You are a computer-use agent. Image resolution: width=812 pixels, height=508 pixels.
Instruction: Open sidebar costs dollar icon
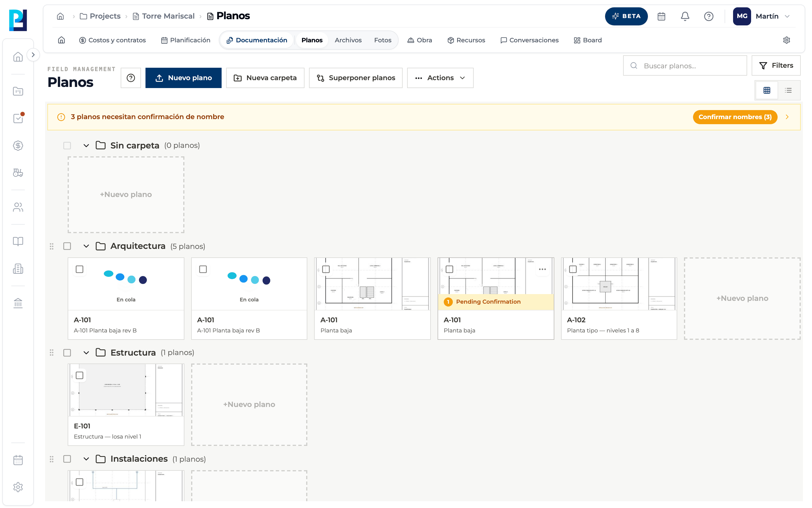(18, 145)
